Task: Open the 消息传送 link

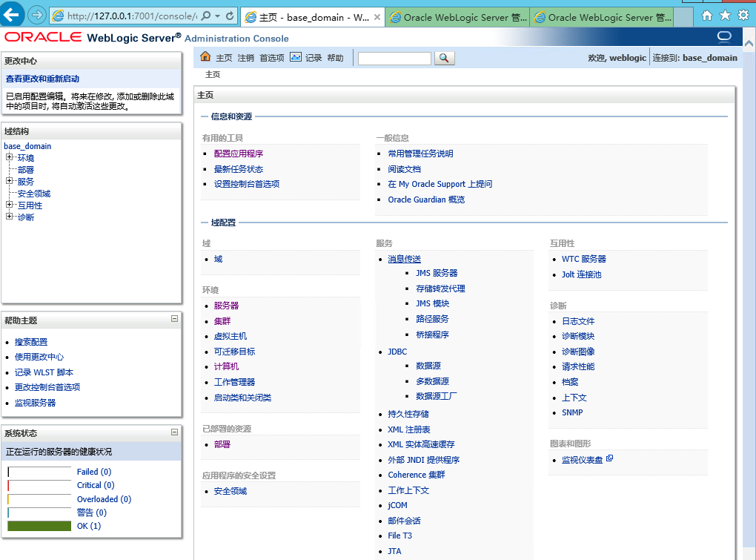Action: (404, 259)
